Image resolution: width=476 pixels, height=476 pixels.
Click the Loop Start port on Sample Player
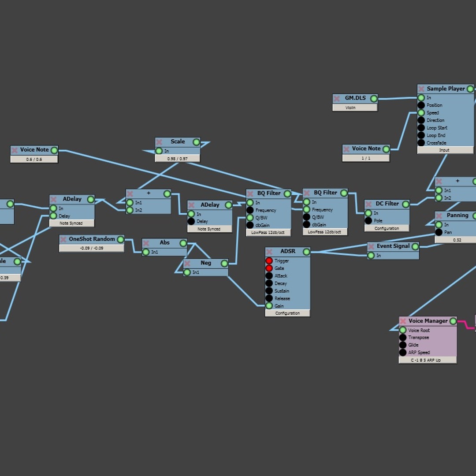coord(421,128)
